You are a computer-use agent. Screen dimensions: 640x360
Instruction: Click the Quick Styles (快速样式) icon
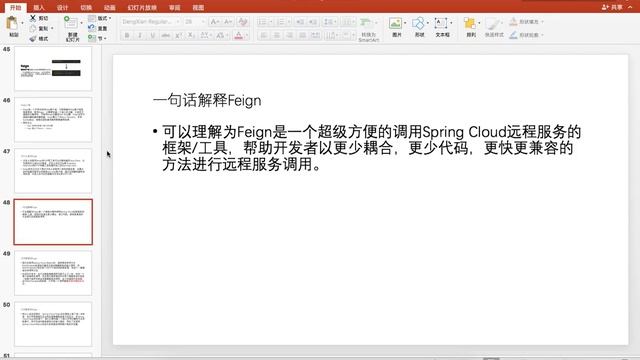[x=493, y=23]
